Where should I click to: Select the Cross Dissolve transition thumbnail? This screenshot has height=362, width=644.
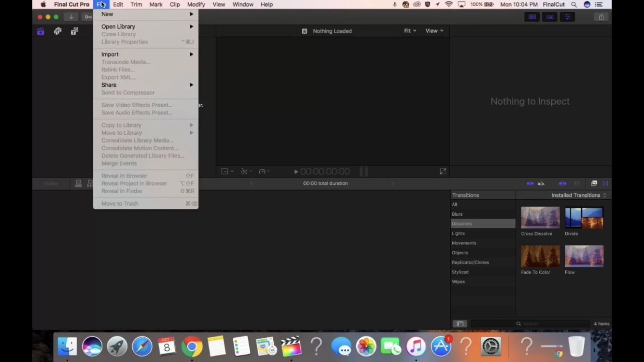tap(540, 217)
